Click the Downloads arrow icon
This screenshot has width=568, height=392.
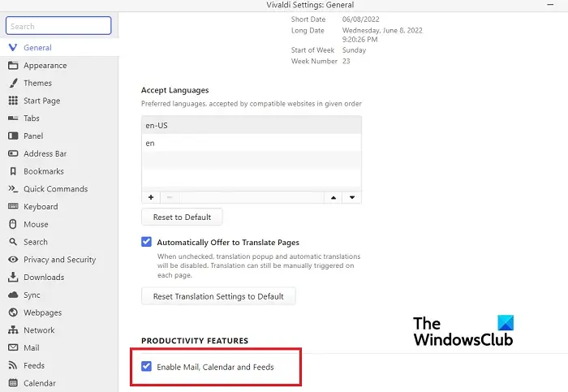pyautogui.click(x=13, y=277)
